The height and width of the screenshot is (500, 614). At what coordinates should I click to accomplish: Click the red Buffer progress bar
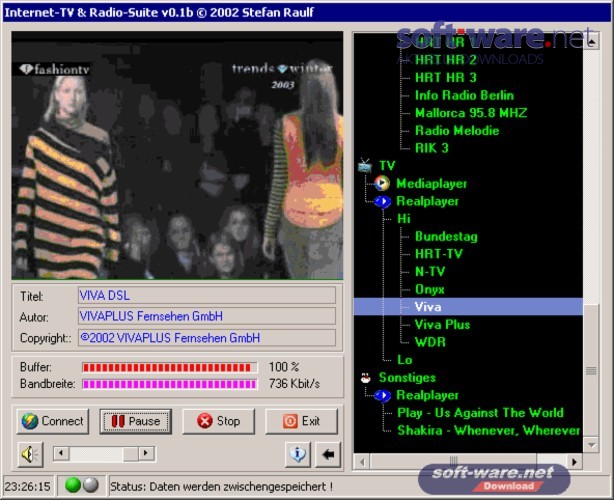170,367
